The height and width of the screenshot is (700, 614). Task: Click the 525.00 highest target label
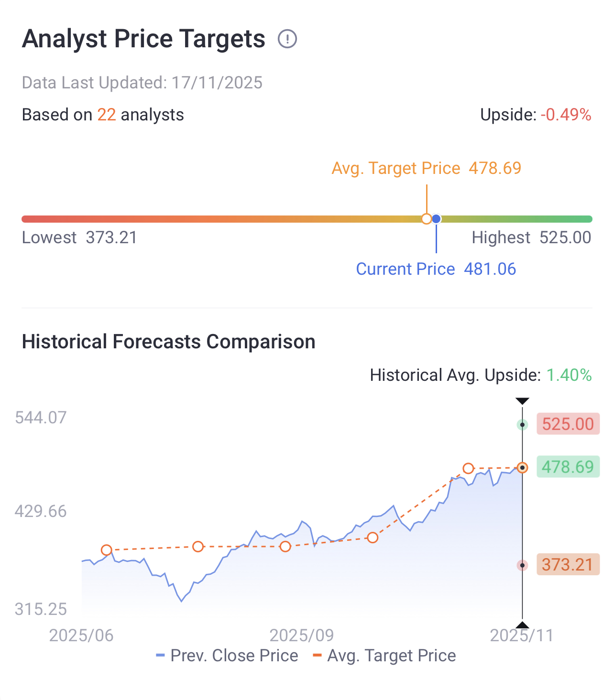(568, 424)
